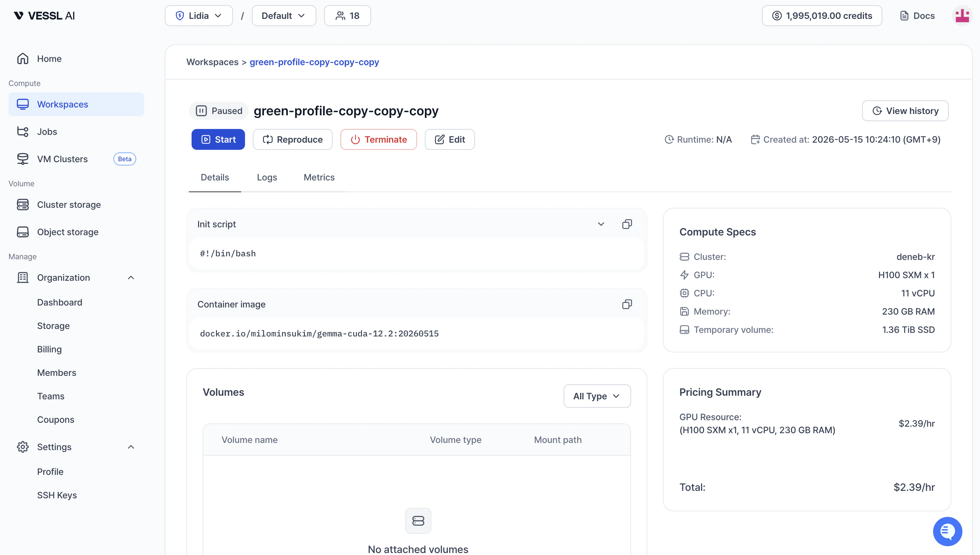Click the Beta badge next to VM Clusters

tap(125, 159)
